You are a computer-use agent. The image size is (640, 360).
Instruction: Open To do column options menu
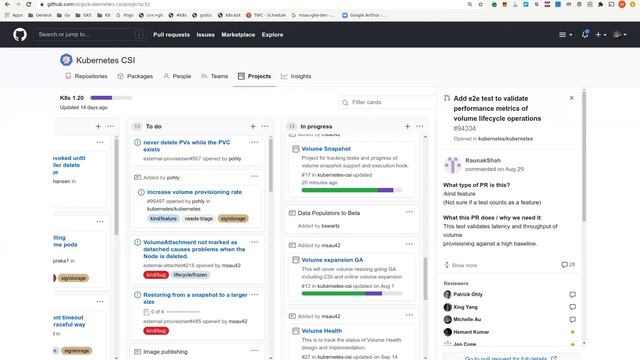tap(265, 127)
